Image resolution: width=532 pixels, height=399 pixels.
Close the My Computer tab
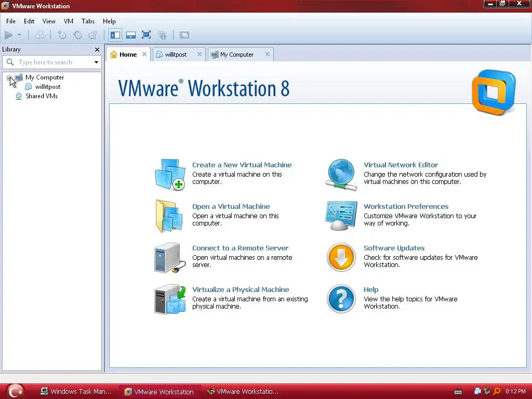coord(268,54)
